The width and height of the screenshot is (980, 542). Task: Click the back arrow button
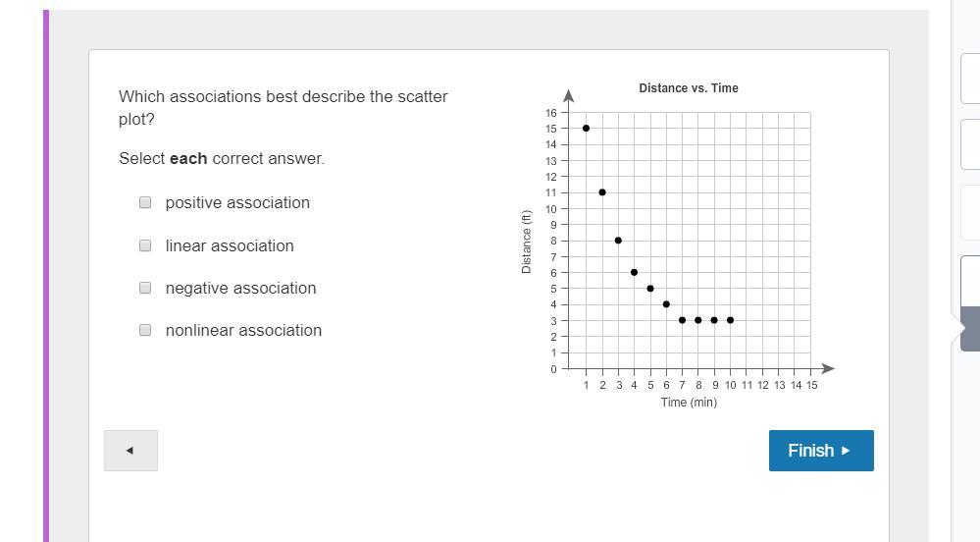(x=130, y=451)
